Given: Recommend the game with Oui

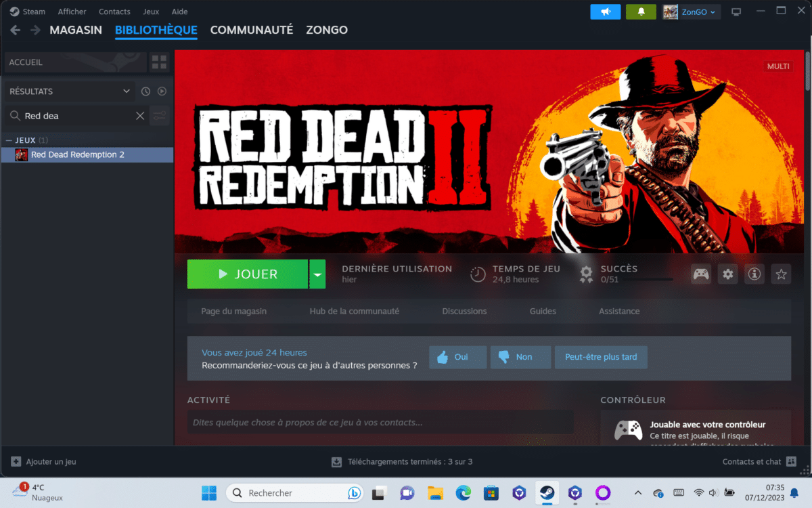Looking at the screenshot, I should 457,357.
